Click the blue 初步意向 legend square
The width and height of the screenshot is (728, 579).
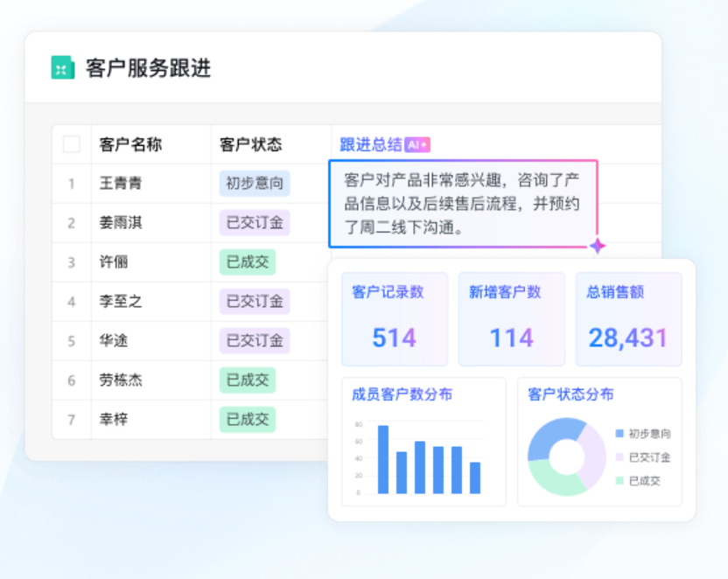[619, 434]
